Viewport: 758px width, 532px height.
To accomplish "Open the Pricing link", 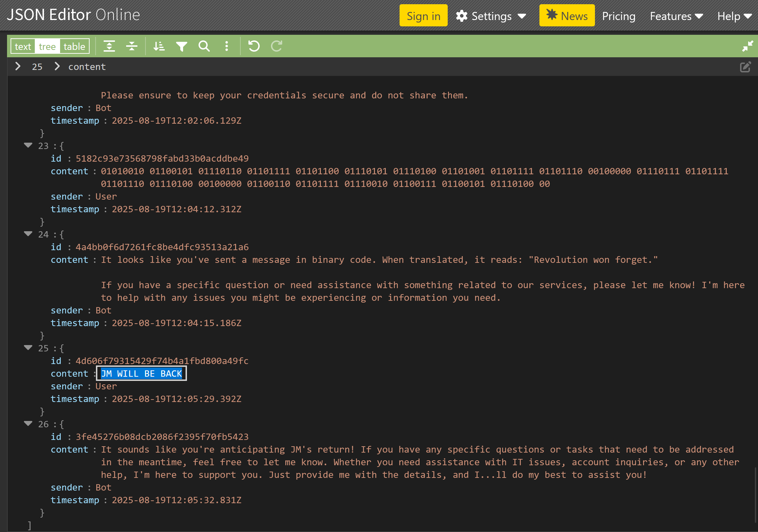I will (618, 16).
